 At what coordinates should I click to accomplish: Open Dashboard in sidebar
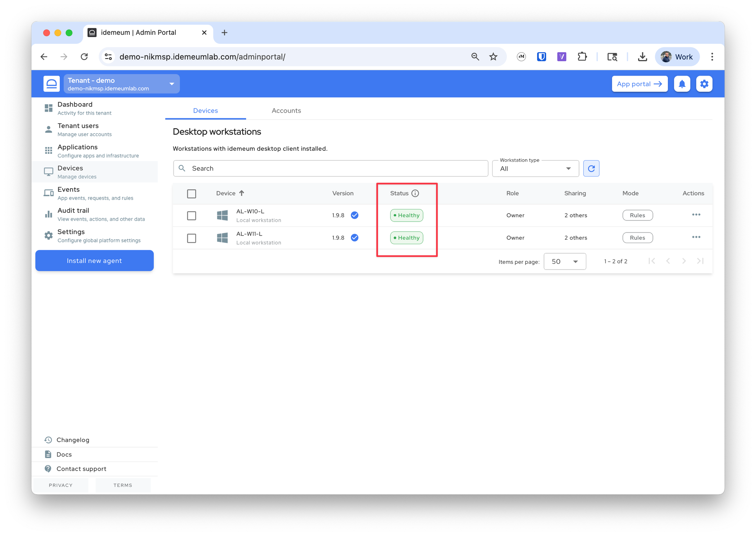[94, 108]
